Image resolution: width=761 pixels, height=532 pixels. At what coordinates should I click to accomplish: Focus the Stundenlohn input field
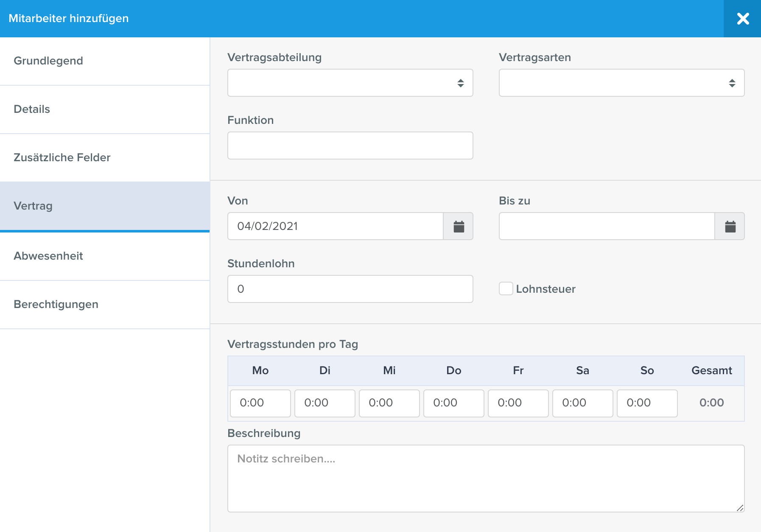click(x=350, y=289)
